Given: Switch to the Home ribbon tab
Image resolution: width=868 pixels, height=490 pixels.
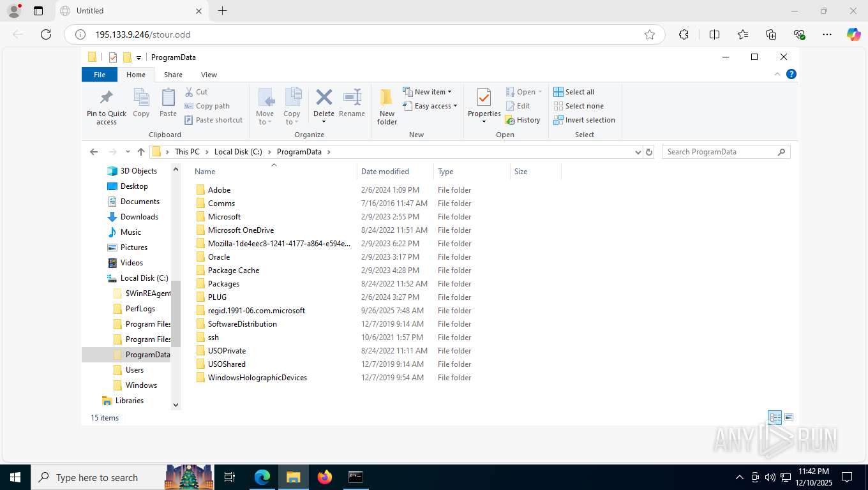Looking at the screenshot, I should coord(136,75).
